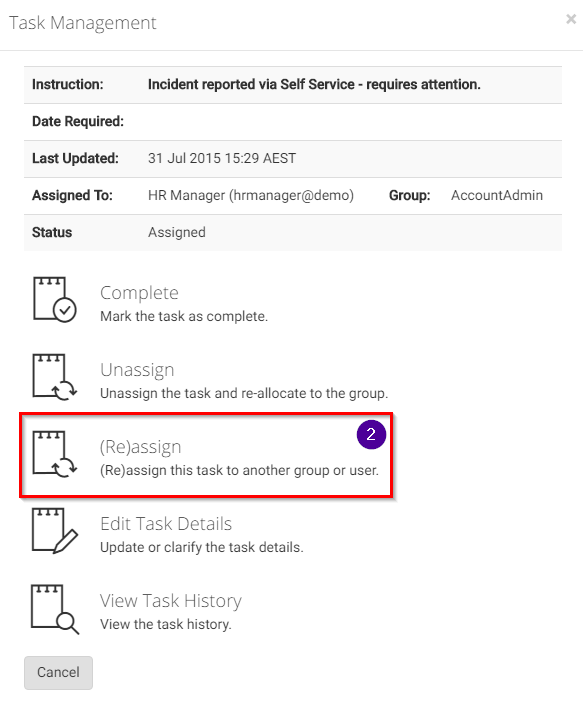This screenshot has height=710, width=583.
Task: Click 'Unassign the task and re-allocate' description
Action: click(244, 393)
